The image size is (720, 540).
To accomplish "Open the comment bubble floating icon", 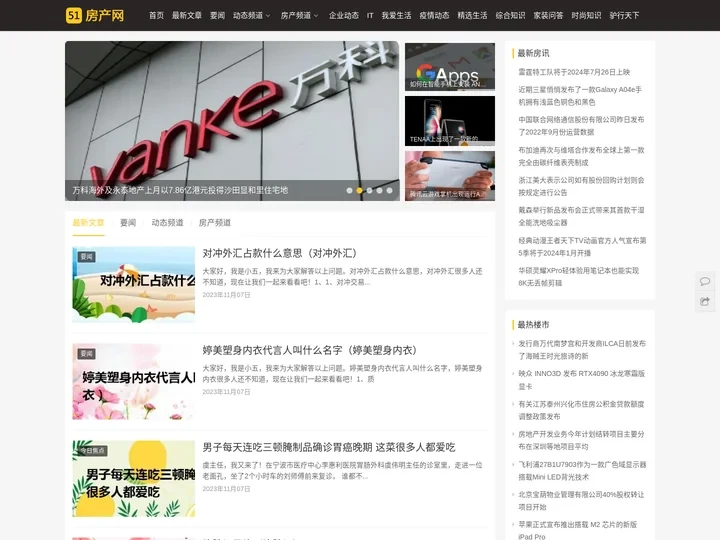I will tap(705, 281).
